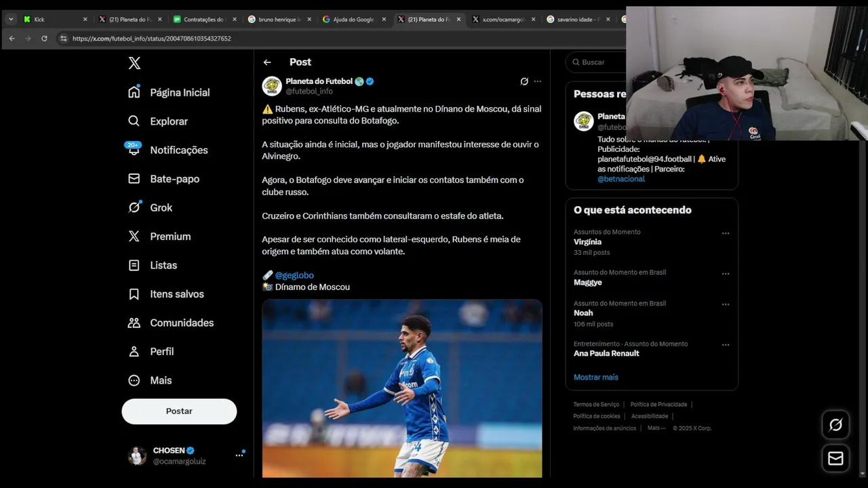Screen dimensions: 868x488
Task: Open the post's three-dot more menu
Action: [538, 81]
